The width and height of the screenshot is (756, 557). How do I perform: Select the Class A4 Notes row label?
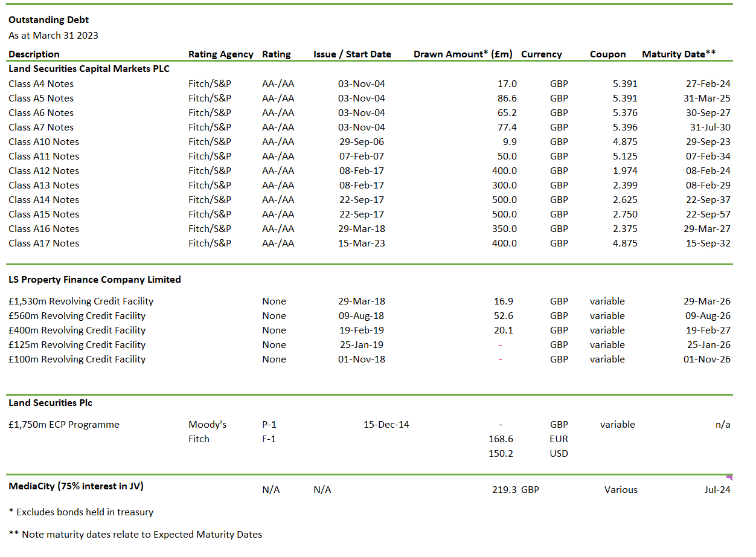click(x=41, y=83)
